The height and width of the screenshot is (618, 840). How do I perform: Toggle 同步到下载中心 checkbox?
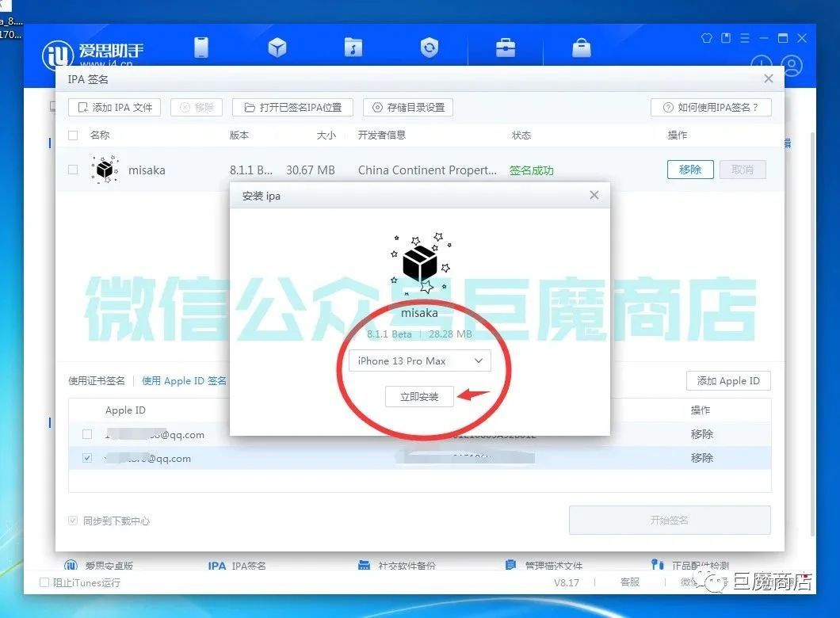74,521
